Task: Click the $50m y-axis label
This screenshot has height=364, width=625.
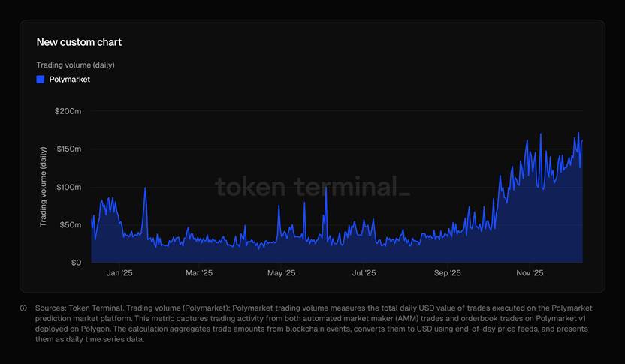Action: pos(71,225)
